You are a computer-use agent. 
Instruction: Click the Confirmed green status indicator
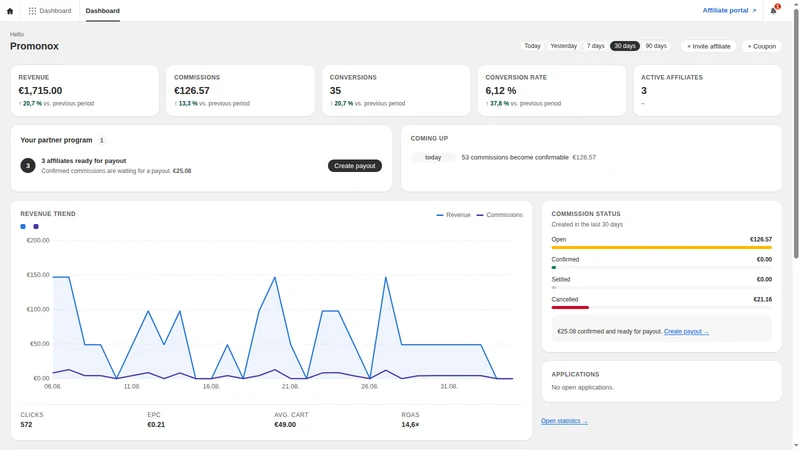click(554, 267)
